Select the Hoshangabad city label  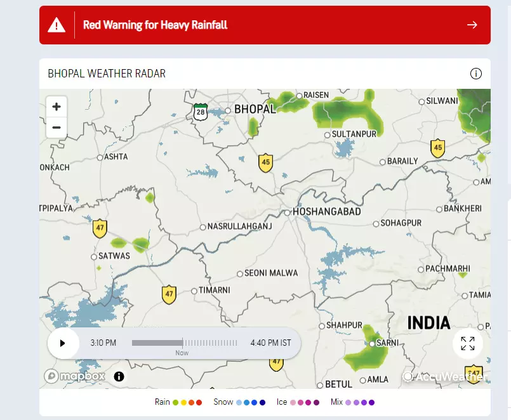coord(326,212)
